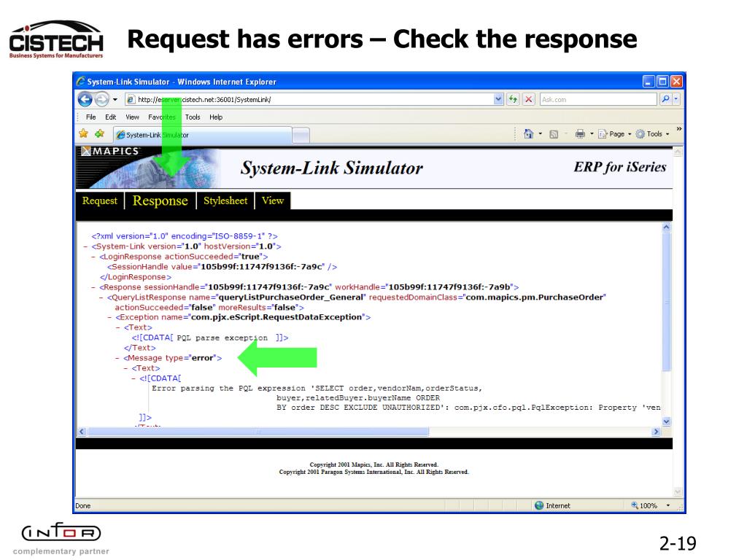Switch to the Request tab

99,201
